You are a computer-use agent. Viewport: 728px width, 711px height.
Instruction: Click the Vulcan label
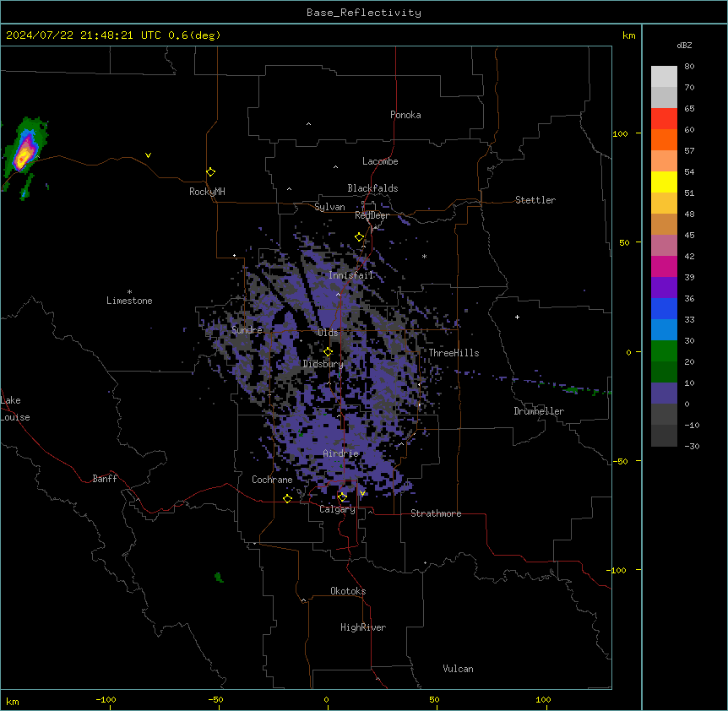[458, 669]
